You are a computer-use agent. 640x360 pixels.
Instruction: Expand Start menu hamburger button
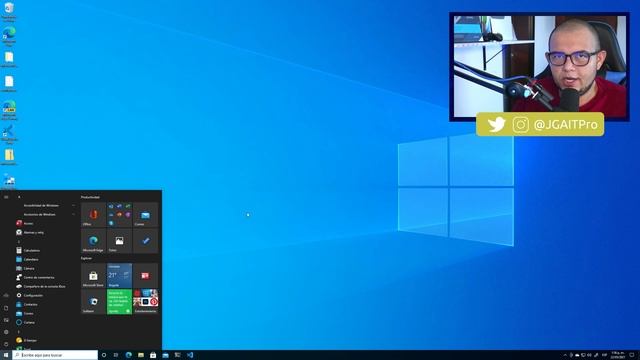[6, 197]
